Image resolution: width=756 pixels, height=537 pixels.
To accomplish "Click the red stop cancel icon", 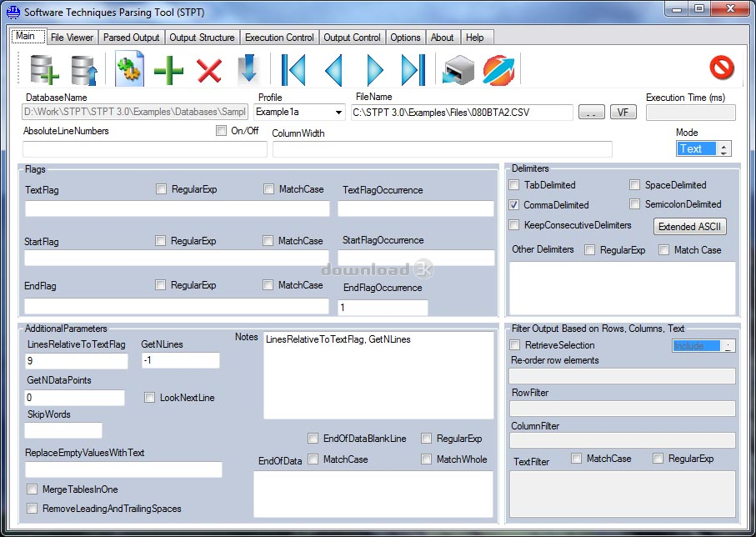I will point(722,67).
